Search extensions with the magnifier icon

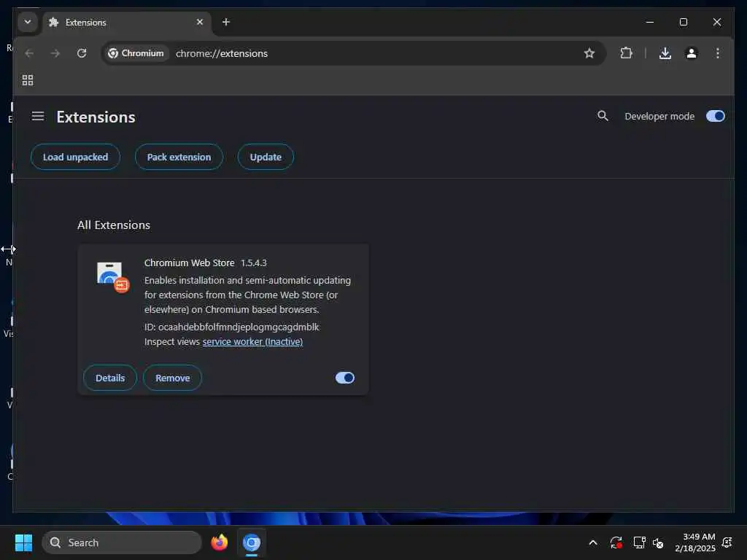click(603, 116)
